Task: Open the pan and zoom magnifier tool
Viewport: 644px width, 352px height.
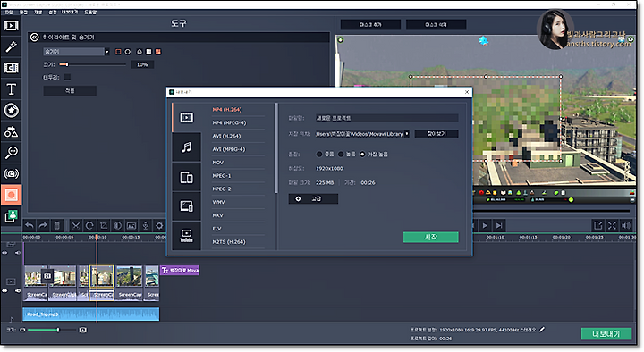Action: click(11, 153)
